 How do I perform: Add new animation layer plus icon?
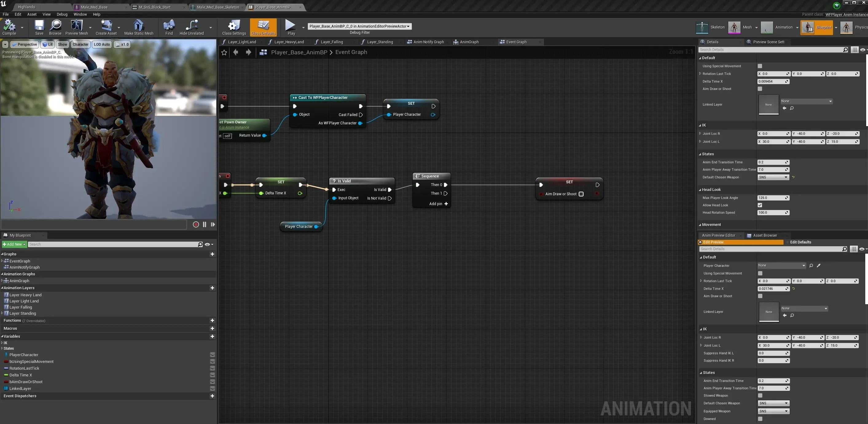pyautogui.click(x=212, y=288)
